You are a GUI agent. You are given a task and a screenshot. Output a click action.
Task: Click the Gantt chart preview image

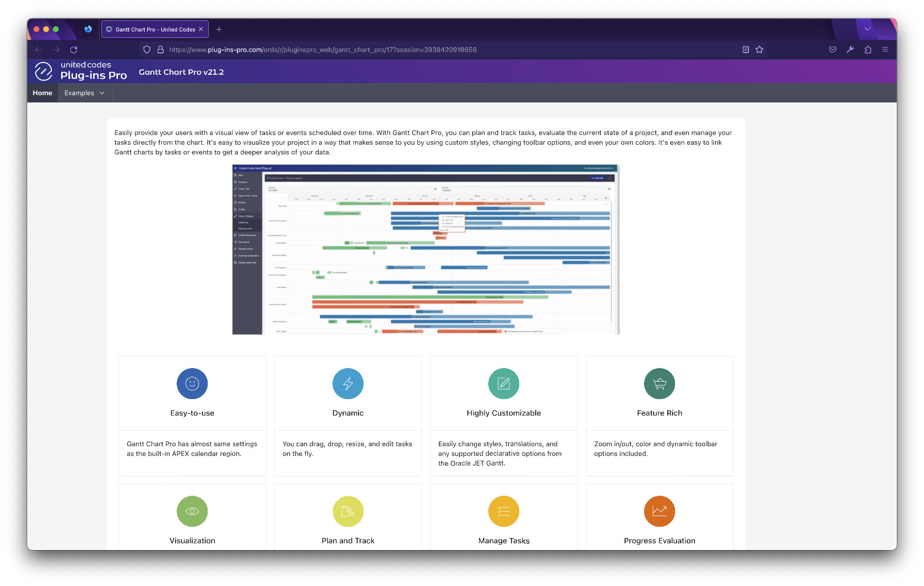[x=426, y=250]
